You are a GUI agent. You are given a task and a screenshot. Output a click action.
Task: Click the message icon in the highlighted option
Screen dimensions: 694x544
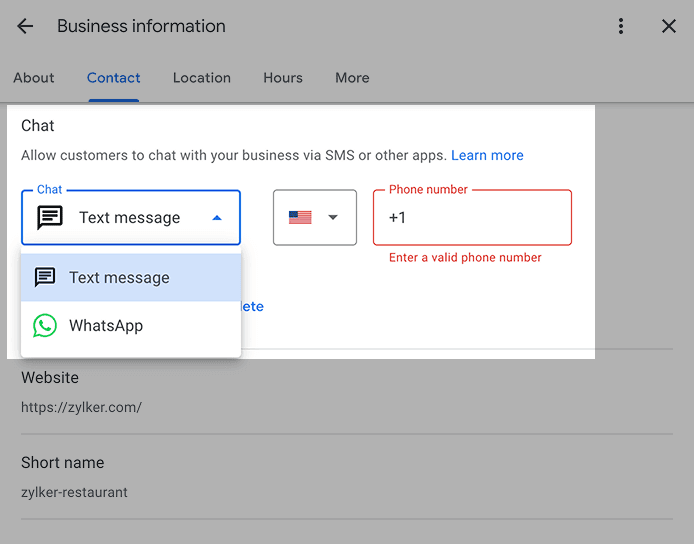(45, 278)
